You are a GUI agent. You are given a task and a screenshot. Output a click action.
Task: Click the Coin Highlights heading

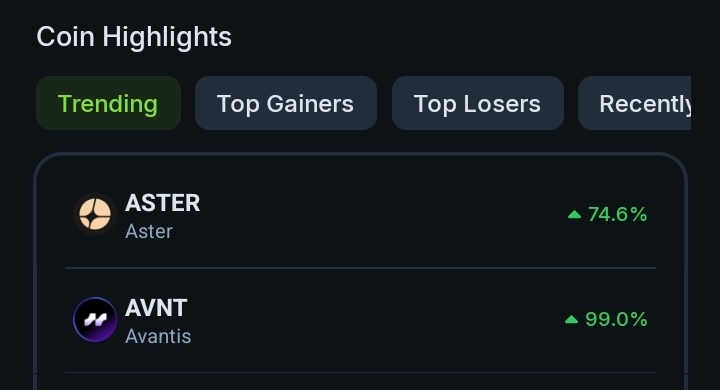point(134,37)
